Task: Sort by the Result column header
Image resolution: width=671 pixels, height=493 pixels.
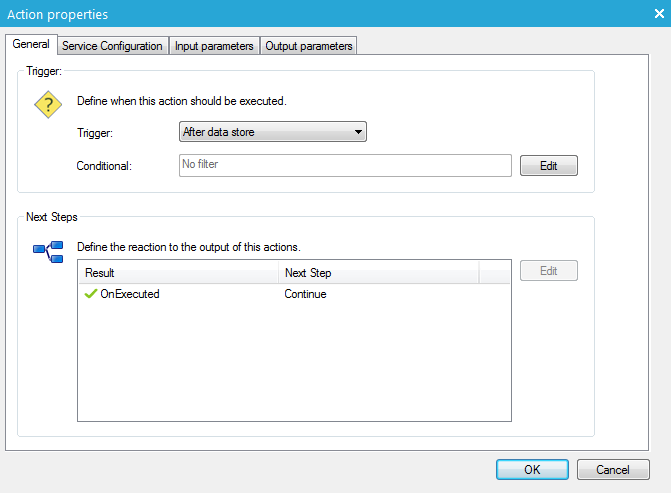Action: coord(177,273)
